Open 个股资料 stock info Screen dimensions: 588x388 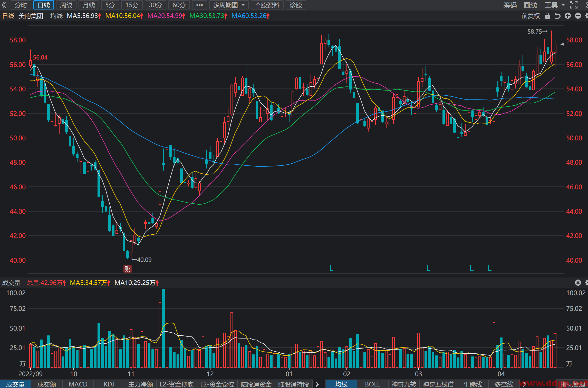(267, 5)
